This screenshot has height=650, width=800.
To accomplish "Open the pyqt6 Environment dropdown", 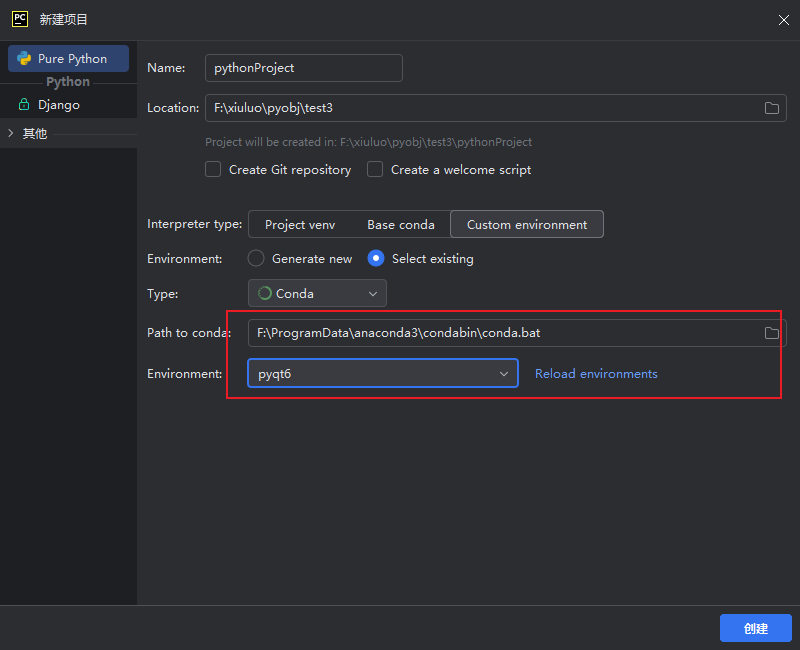I will (382, 374).
